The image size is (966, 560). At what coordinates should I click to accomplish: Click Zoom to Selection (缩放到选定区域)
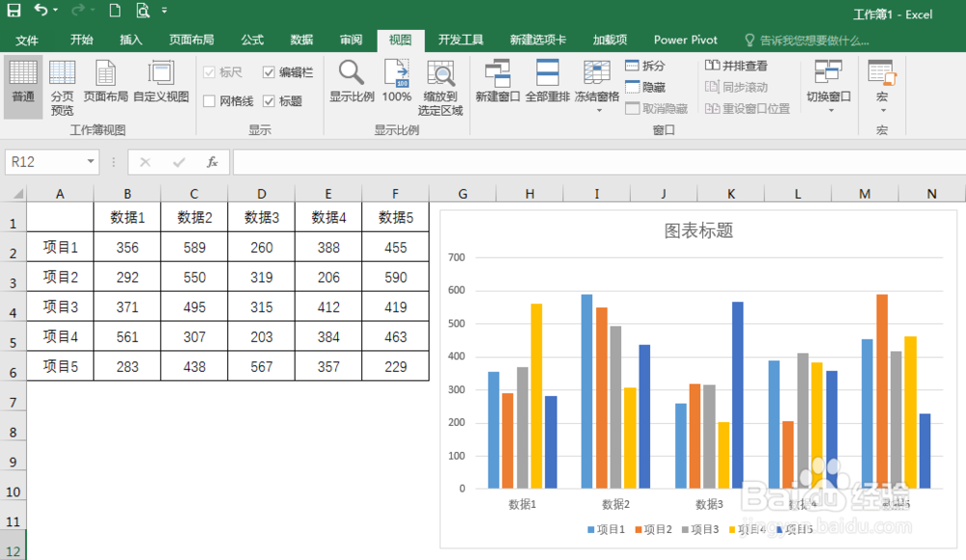tap(440, 88)
